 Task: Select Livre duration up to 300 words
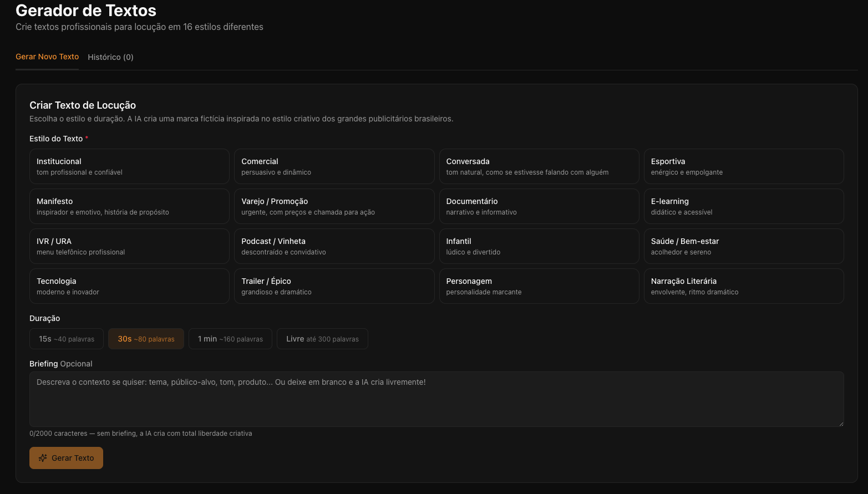pos(322,339)
